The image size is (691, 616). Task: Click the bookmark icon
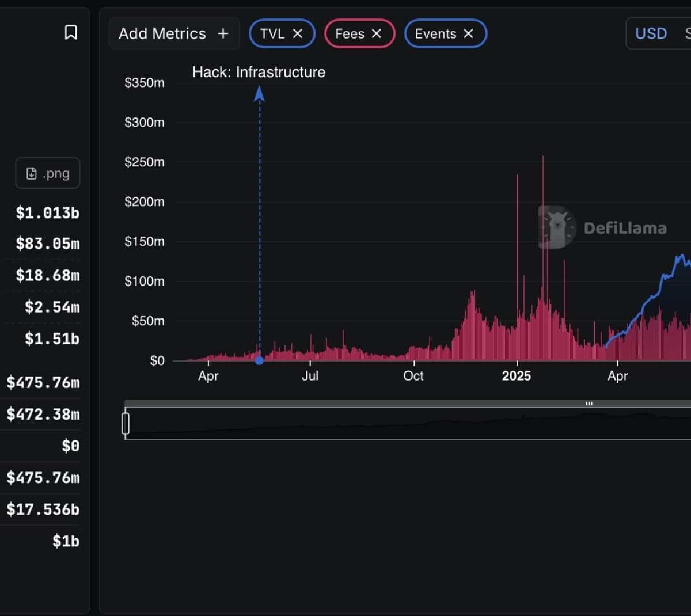click(71, 32)
